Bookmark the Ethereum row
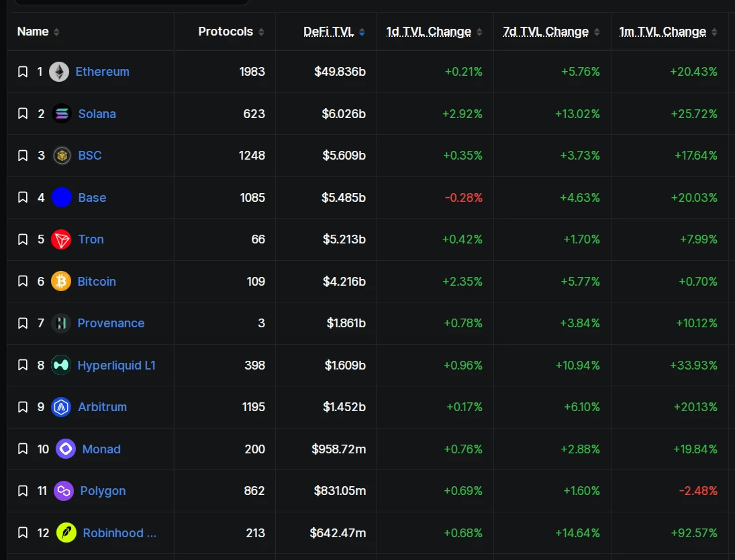735x560 pixels. tap(23, 72)
